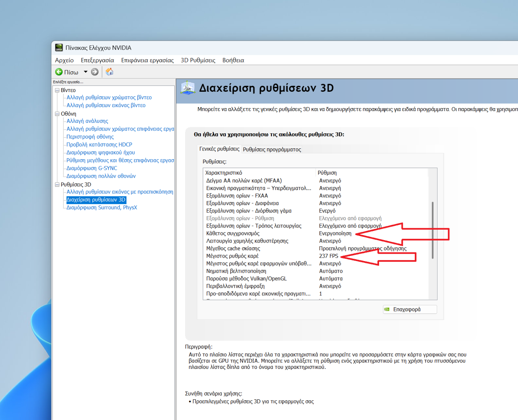Open Διαμόρφωση Surround, PhysX link

tap(102, 208)
